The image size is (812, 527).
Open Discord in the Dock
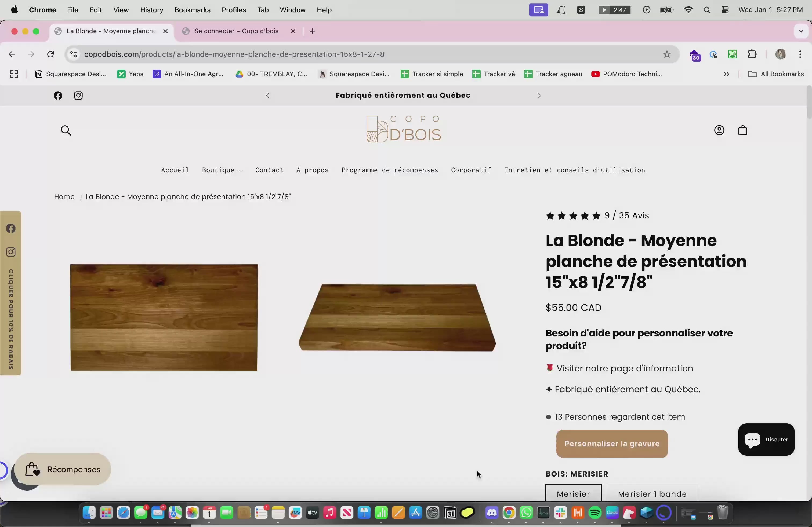pyautogui.click(x=492, y=512)
